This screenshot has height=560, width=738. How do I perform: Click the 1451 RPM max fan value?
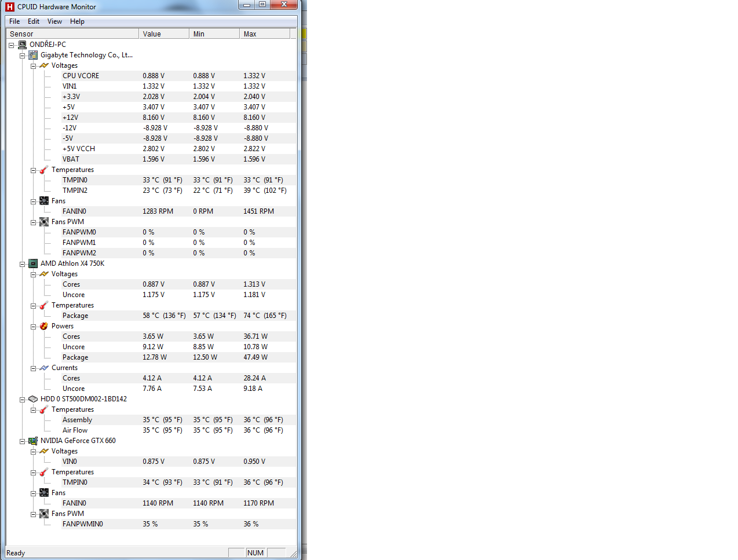pyautogui.click(x=258, y=211)
